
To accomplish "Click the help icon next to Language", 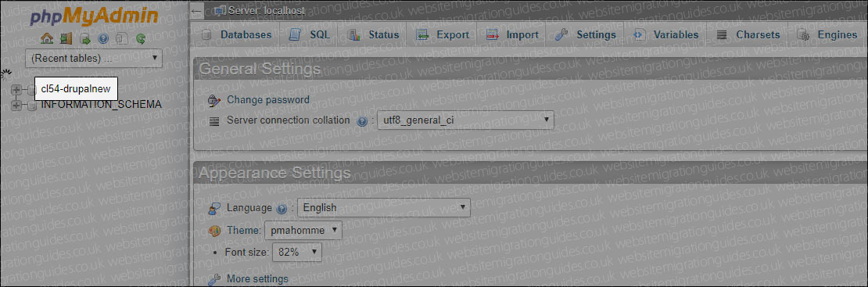I will (282, 208).
